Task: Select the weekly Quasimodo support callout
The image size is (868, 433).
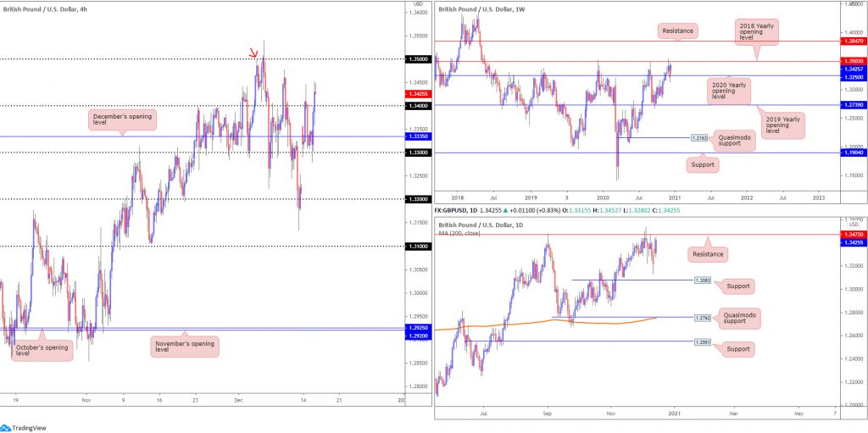Action: [734, 141]
